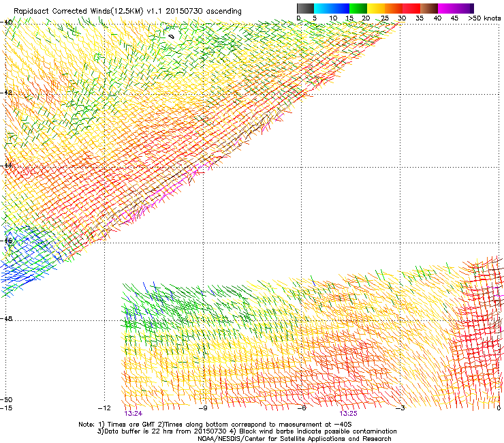Click the -6 longitude axis label
The width and height of the screenshot is (504, 443).
coord(301,408)
